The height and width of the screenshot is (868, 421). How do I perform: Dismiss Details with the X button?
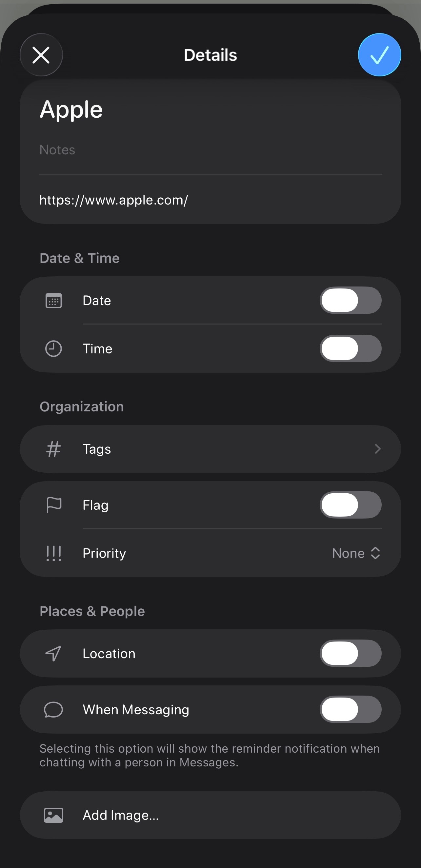(x=41, y=55)
